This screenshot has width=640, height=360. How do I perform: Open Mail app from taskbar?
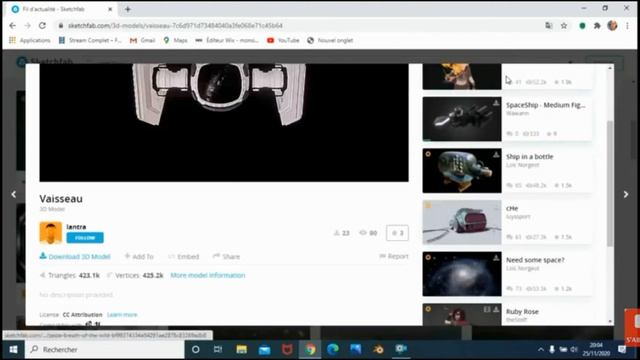coord(264,349)
